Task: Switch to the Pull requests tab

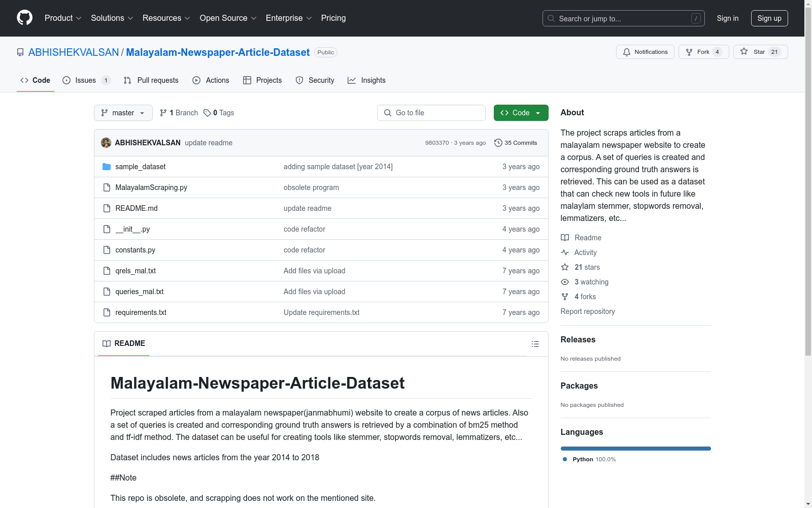Action: (151, 80)
